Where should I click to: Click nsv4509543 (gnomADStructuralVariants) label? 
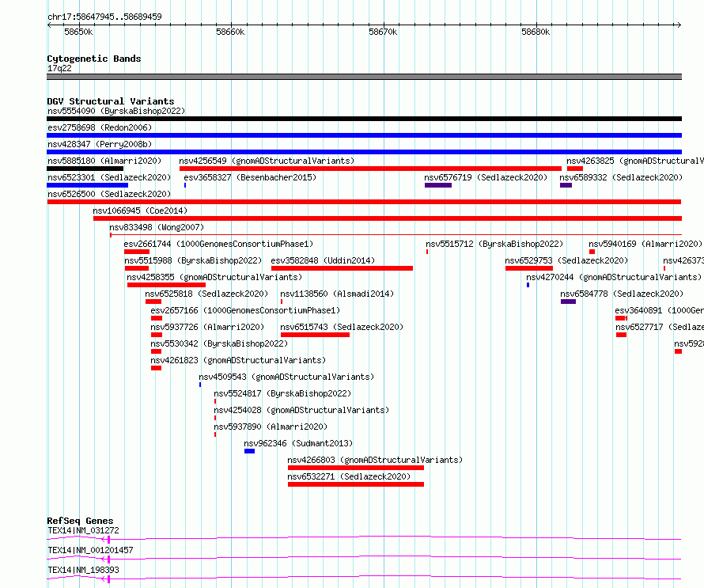286,377
